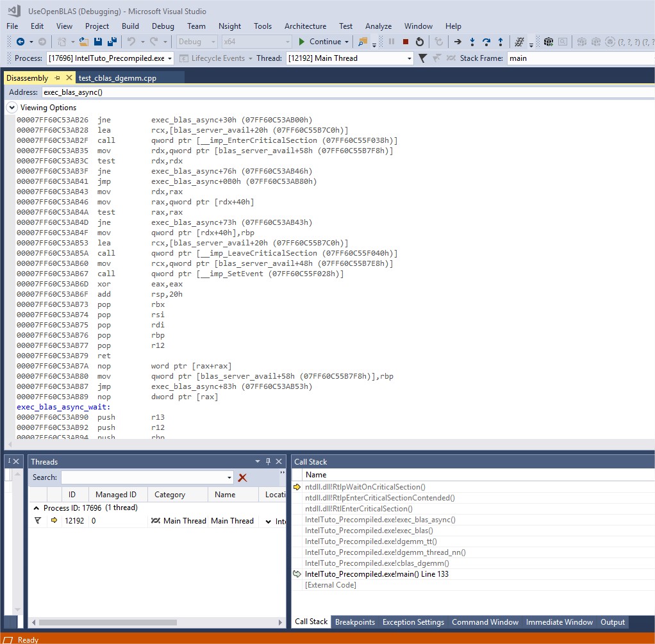This screenshot has height=644, width=655.
Task: Select the cblas_dgemm() call stack frame
Action: click(x=377, y=563)
